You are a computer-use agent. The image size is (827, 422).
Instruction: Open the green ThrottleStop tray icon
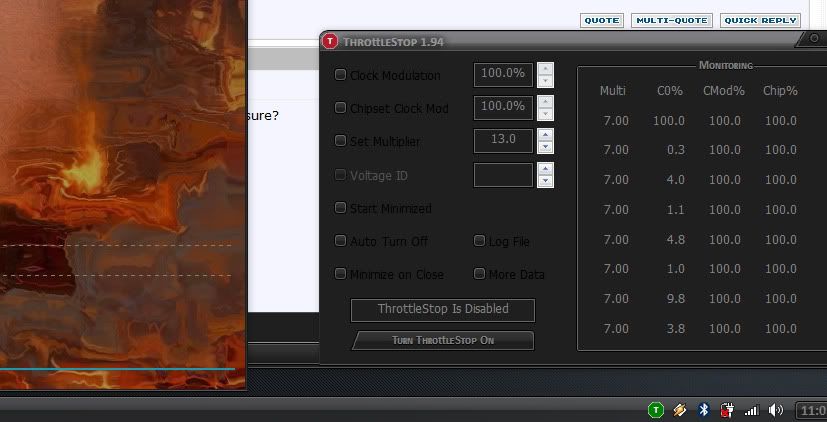[x=656, y=410]
